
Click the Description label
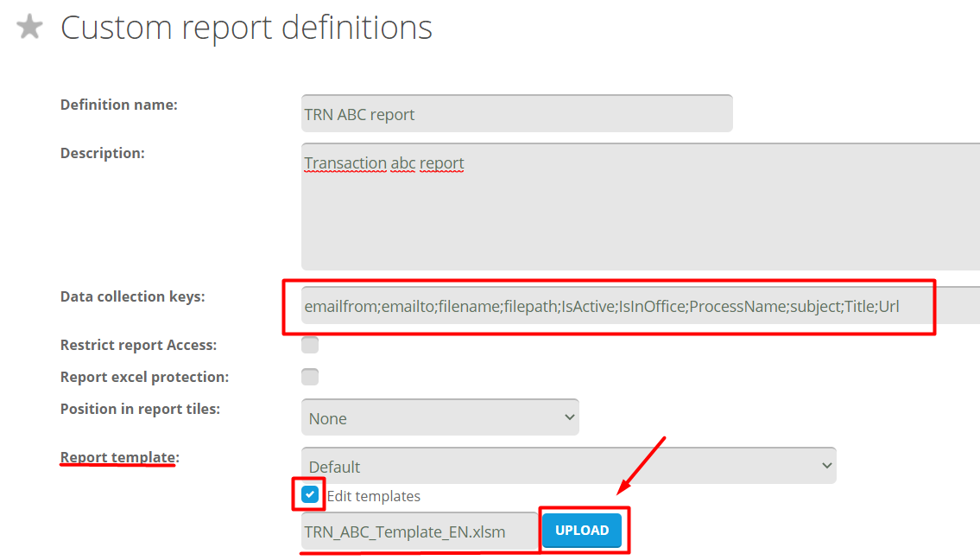(x=102, y=153)
